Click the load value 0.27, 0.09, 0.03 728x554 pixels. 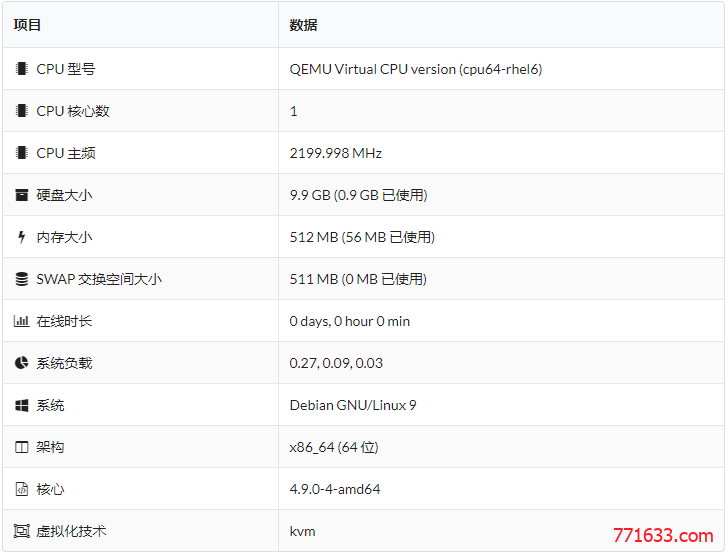(336, 363)
